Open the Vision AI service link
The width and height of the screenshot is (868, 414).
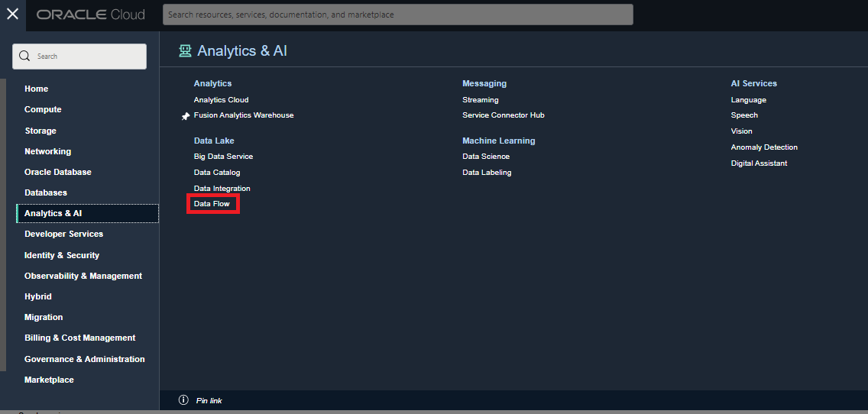741,131
